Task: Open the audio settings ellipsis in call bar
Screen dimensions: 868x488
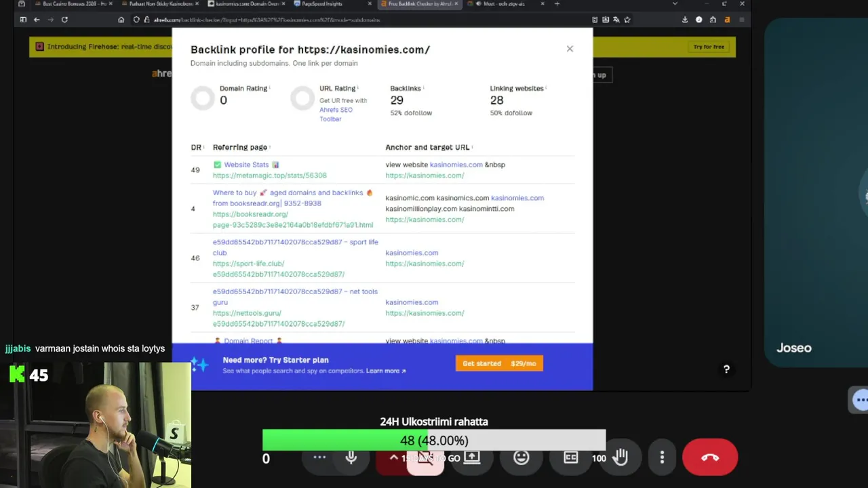Action: [319, 457]
